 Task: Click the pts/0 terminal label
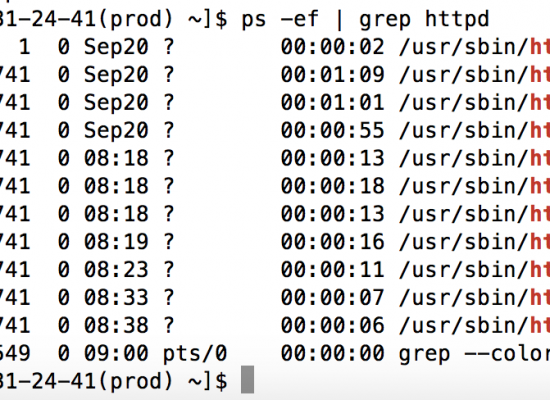coord(195,354)
